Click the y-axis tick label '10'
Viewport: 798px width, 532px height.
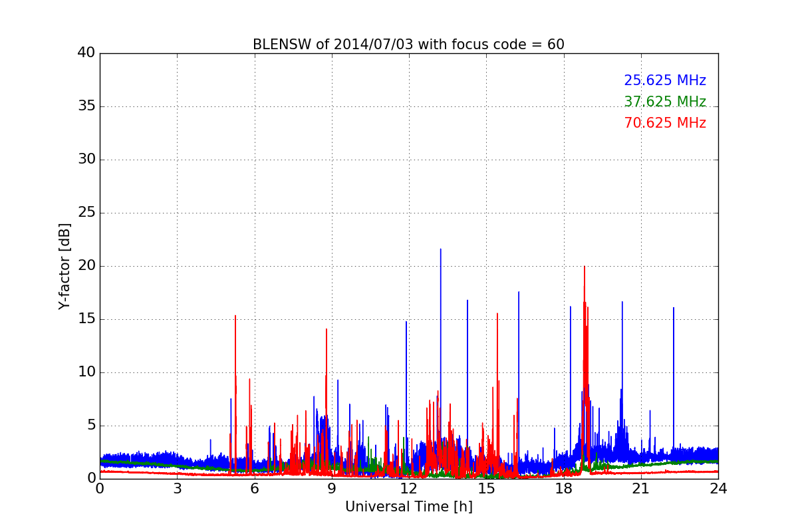(86, 372)
